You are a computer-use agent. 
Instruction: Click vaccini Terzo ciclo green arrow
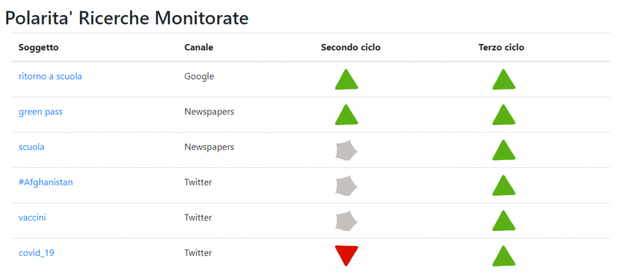[x=504, y=221]
